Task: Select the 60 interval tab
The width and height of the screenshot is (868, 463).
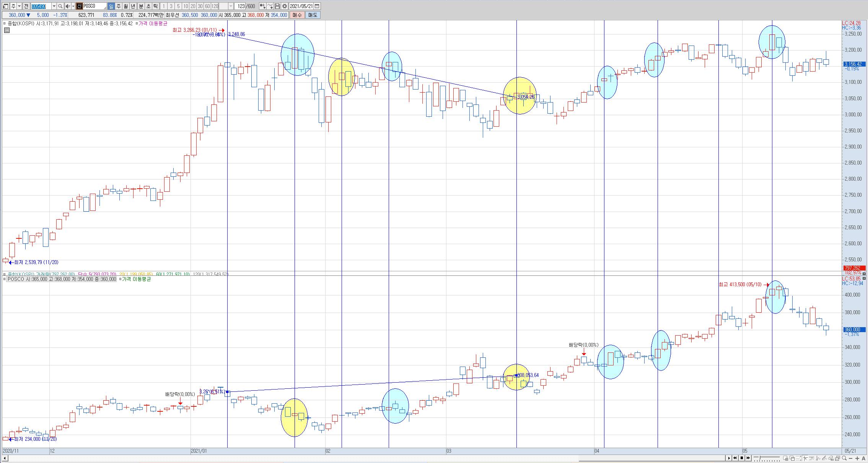Action: pos(207,6)
